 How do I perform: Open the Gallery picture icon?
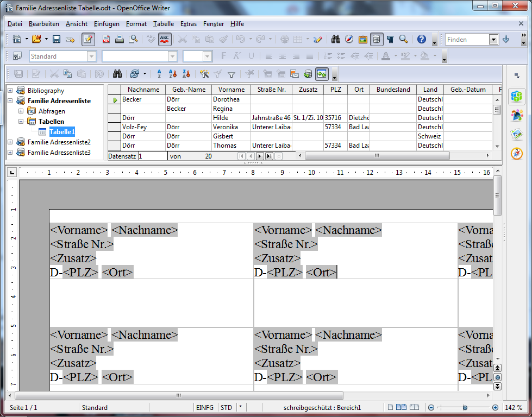point(362,39)
